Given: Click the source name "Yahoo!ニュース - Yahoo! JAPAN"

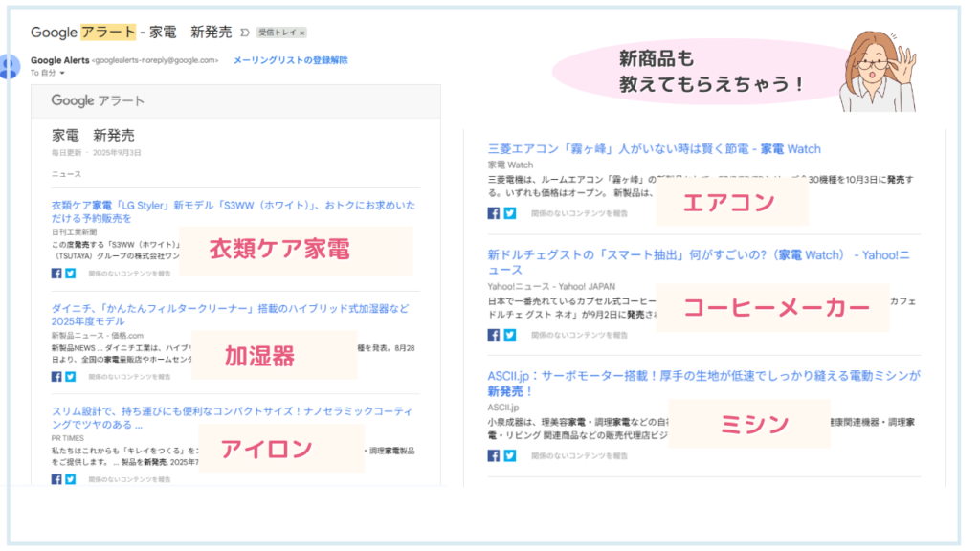Looking at the screenshot, I should coord(551,286).
